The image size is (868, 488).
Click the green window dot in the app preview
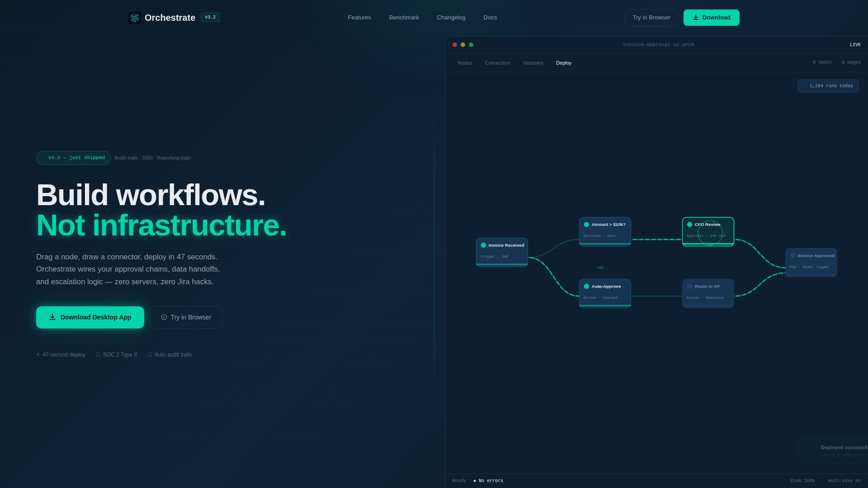pyautogui.click(x=471, y=45)
